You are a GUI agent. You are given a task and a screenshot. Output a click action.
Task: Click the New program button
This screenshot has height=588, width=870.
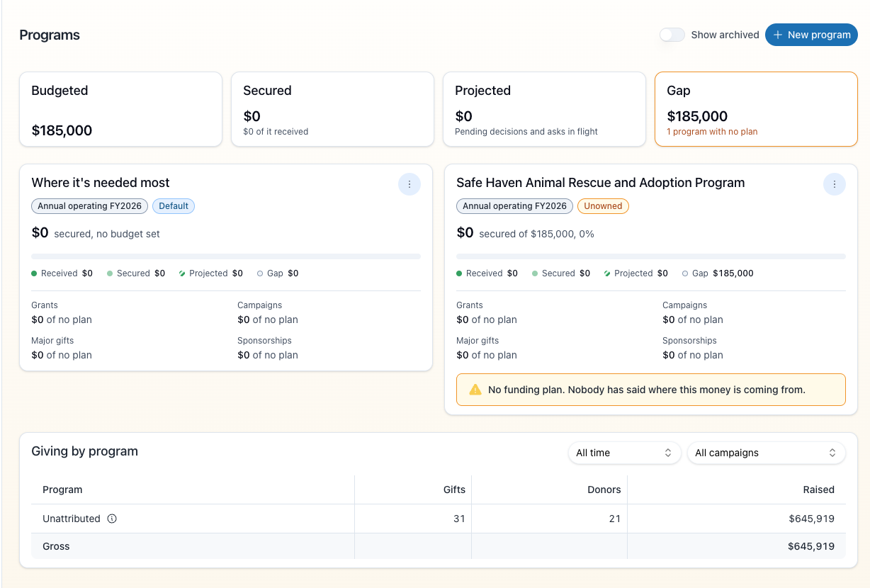(x=811, y=35)
